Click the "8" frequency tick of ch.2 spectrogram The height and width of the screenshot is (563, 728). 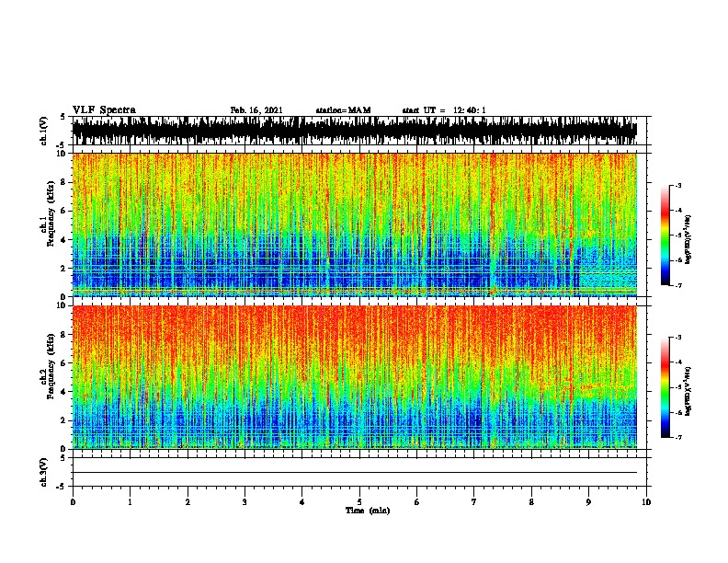pyautogui.click(x=64, y=335)
